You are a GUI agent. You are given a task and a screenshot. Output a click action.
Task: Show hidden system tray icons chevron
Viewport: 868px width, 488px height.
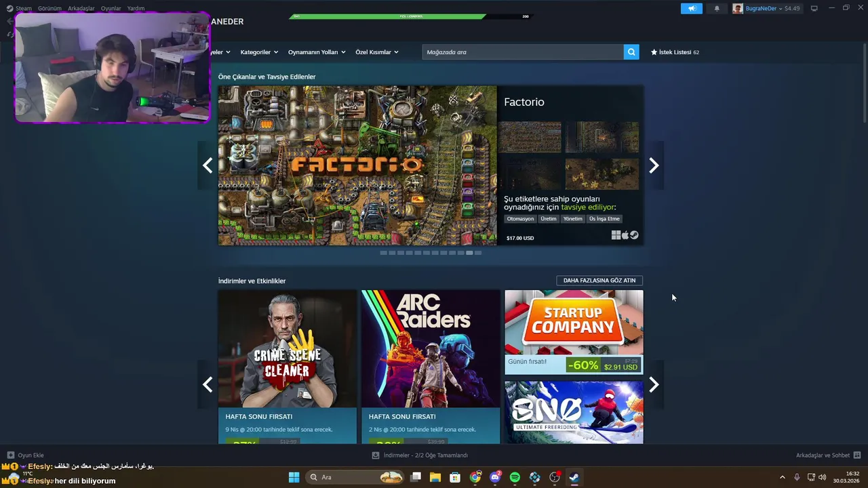(x=782, y=477)
